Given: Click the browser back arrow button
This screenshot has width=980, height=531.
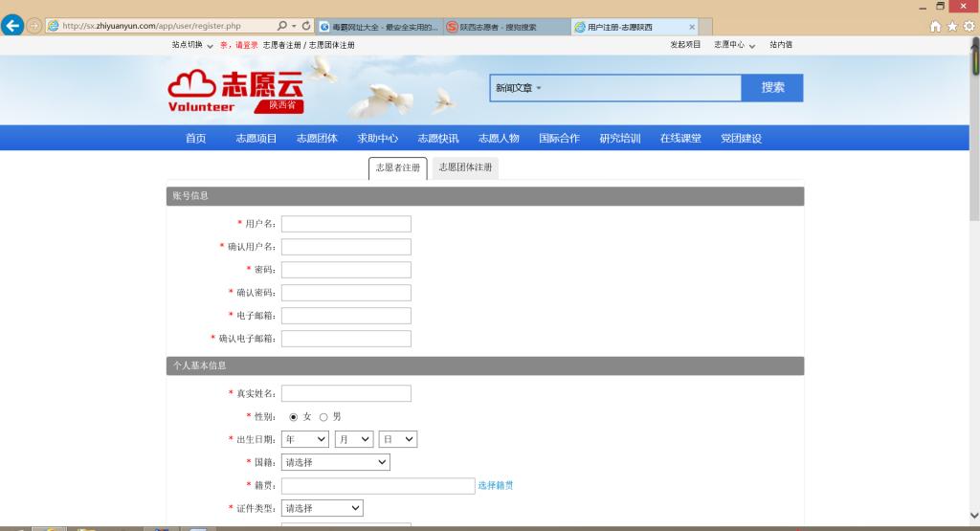Looking at the screenshot, I should [13, 26].
